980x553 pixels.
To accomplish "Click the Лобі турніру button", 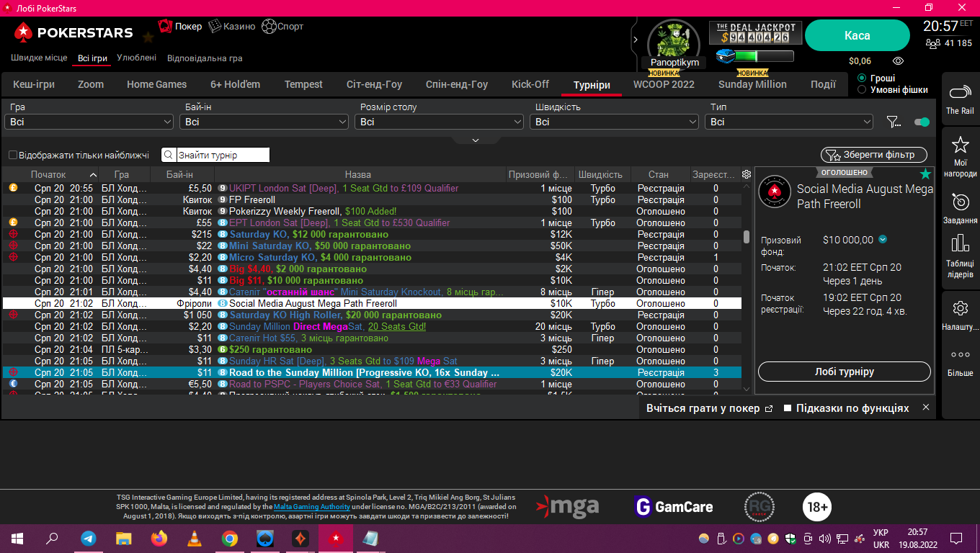I will tap(844, 372).
